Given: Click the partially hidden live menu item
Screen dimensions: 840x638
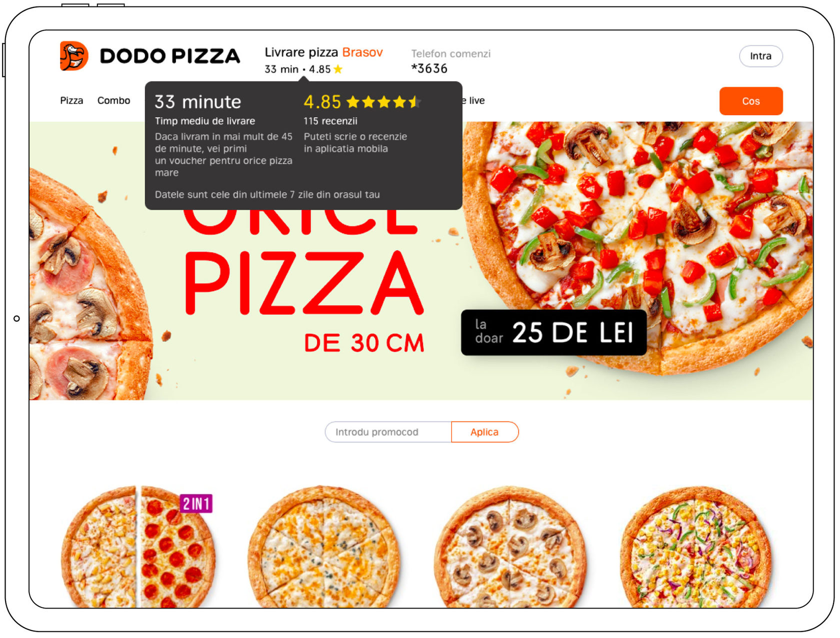Looking at the screenshot, I should (474, 101).
